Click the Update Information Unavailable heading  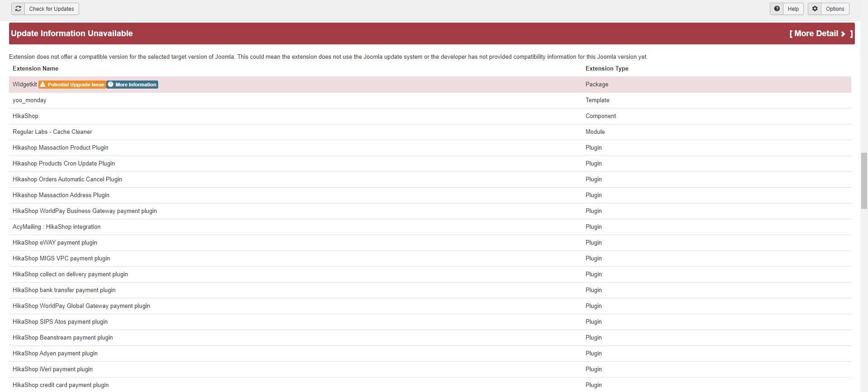point(72,33)
